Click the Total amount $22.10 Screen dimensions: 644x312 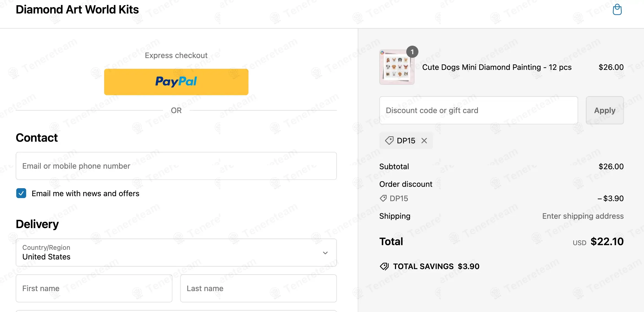point(607,242)
